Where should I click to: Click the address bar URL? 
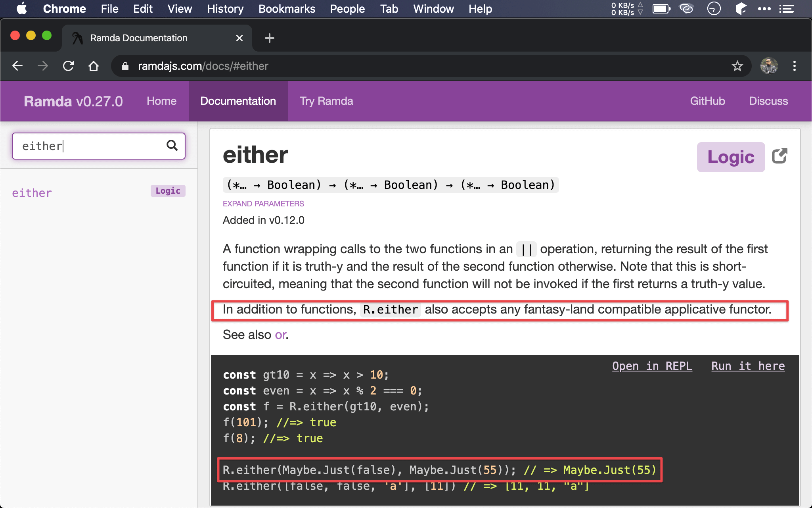(203, 66)
